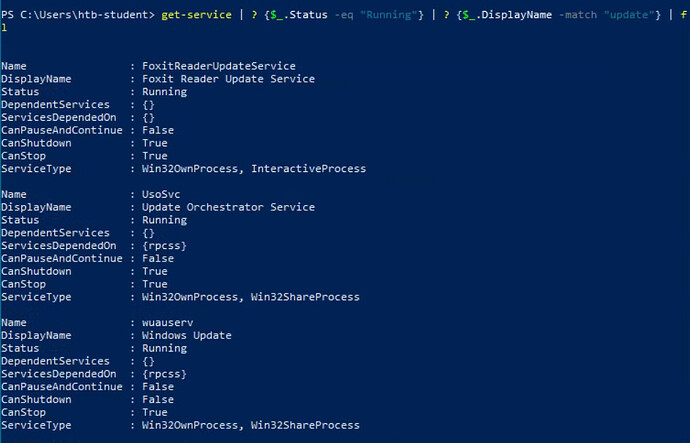Image resolution: width=690 pixels, height=443 pixels.
Task: Click {rpcss} dependency under UsoSvc
Action: coord(164,245)
